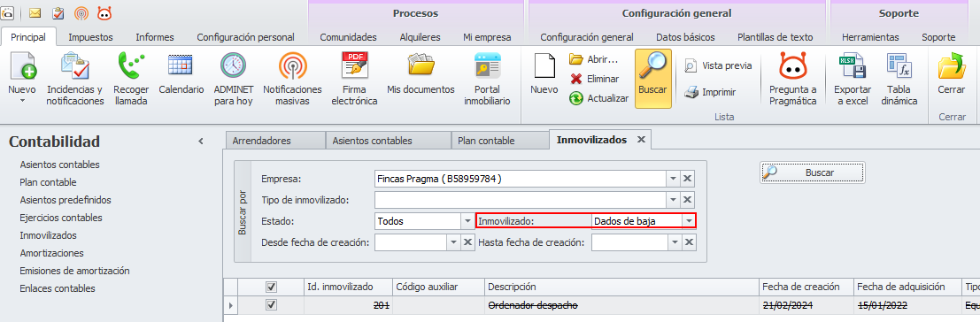The height and width of the screenshot is (322, 980).
Task: Switch to the Impuestos ribbon tab
Action: (x=90, y=37)
